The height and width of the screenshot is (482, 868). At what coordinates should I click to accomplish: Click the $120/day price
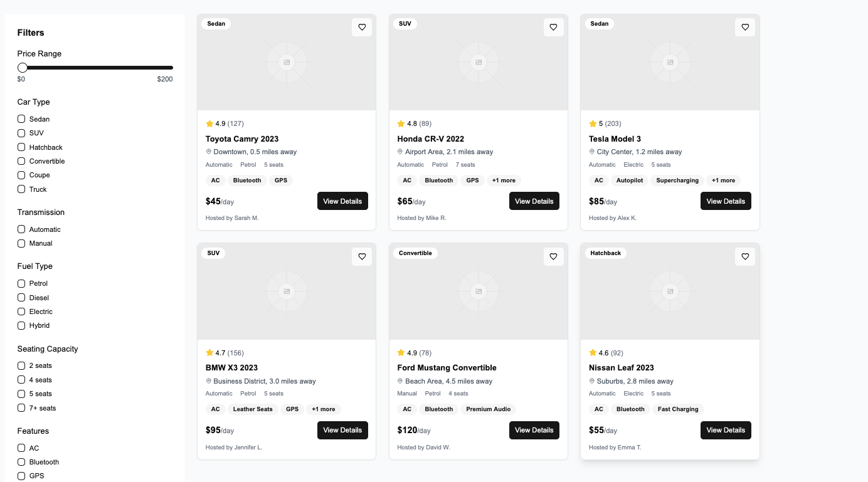point(414,430)
